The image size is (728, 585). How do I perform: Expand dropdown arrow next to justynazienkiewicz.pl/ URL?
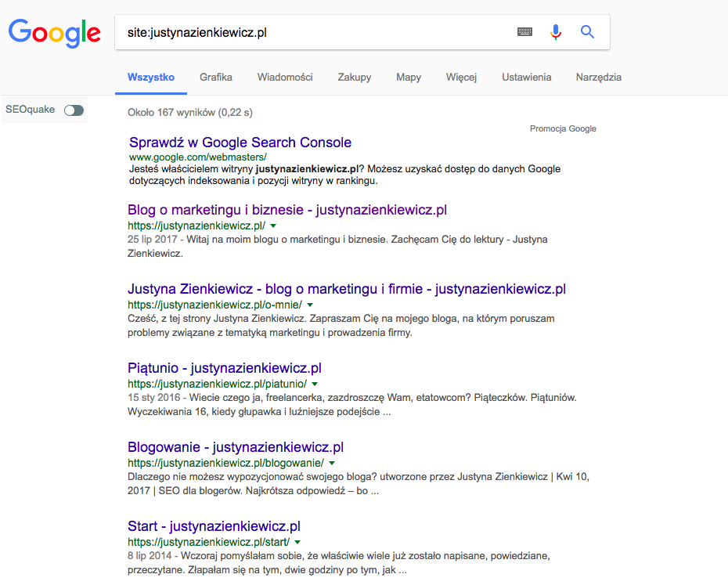[x=273, y=226]
